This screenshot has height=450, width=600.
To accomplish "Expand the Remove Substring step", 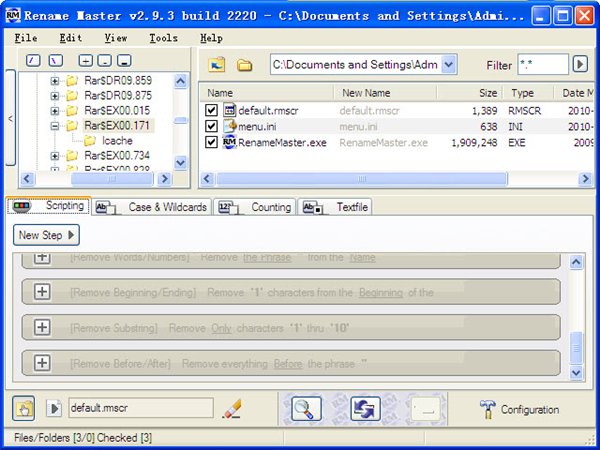I will tap(42, 327).
